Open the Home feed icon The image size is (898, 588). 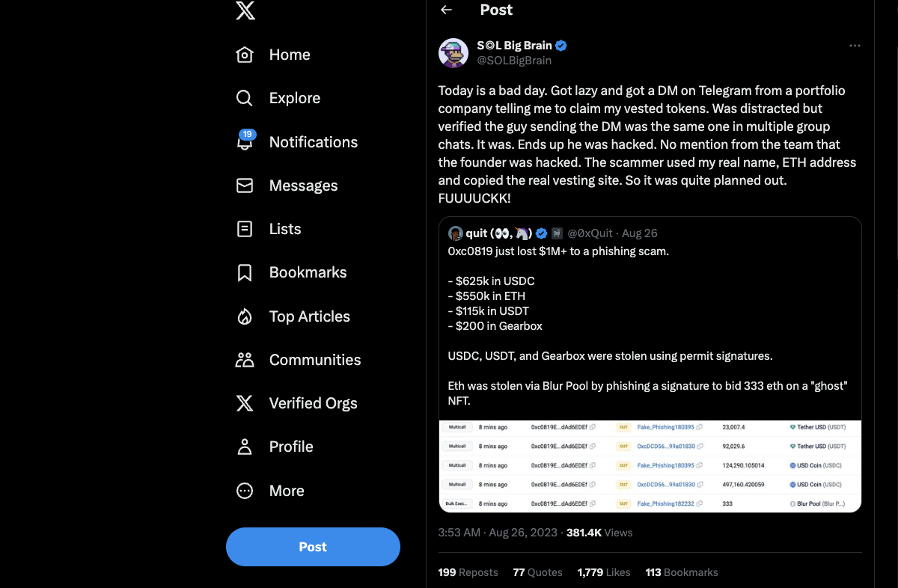click(245, 54)
